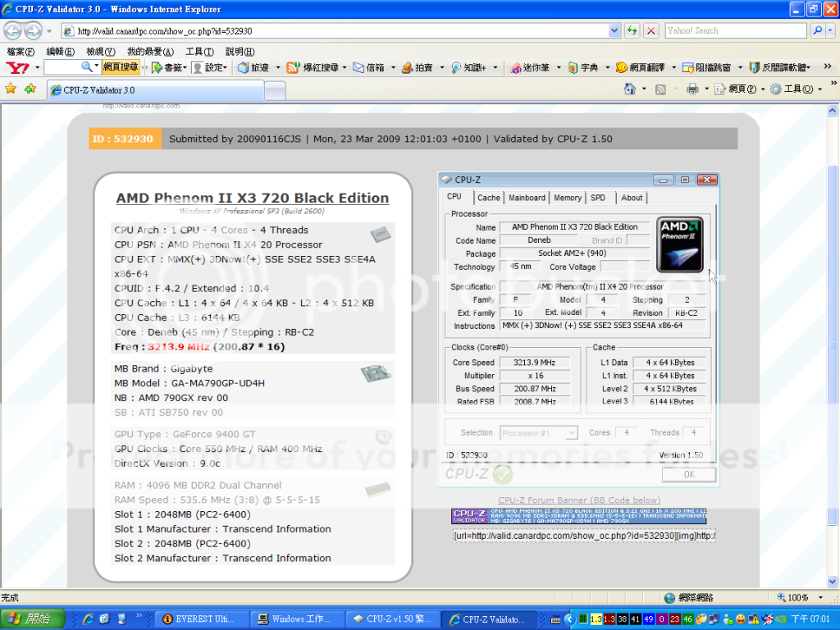Image resolution: width=840 pixels, height=630 pixels.
Task: Open 設定 settings on the Yahoo toolbar
Action: tap(209, 67)
